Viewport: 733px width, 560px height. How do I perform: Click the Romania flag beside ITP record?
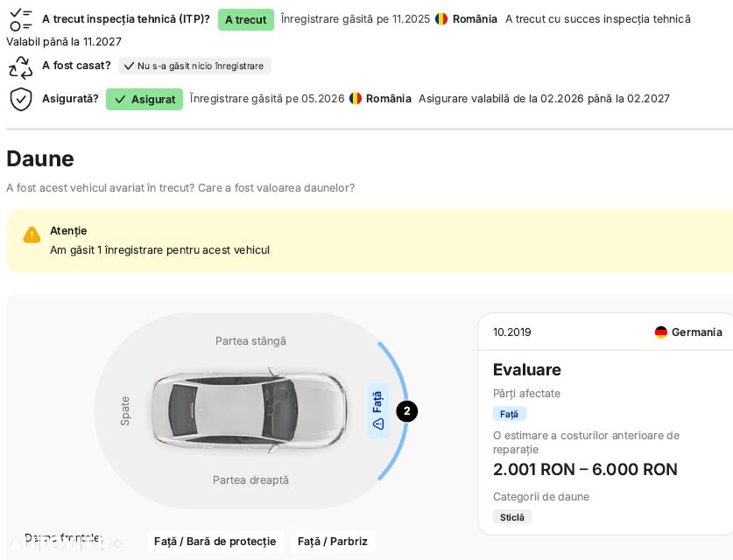coord(441,19)
